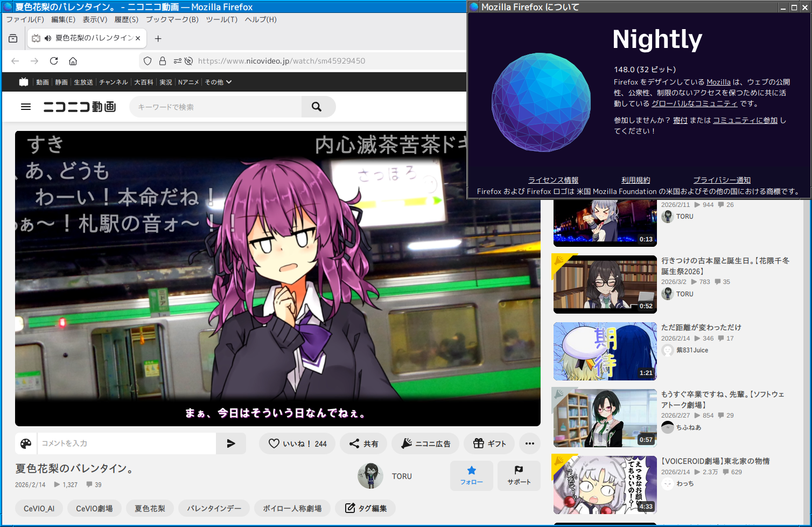Follow TORU with the star button

pos(471,475)
